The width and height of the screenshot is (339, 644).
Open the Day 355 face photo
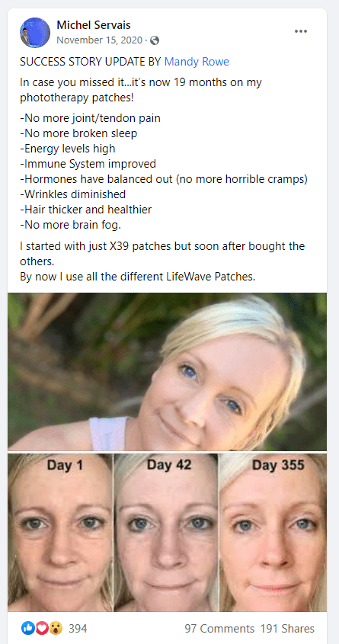click(273, 532)
